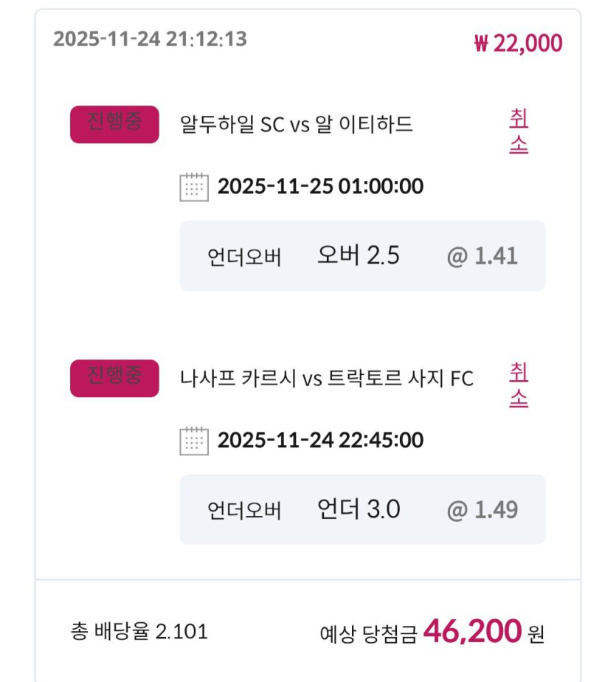Click the 진행중 badge for 나사프 카르시 match
The height and width of the screenshot is (682, 616).
point(114,378)
